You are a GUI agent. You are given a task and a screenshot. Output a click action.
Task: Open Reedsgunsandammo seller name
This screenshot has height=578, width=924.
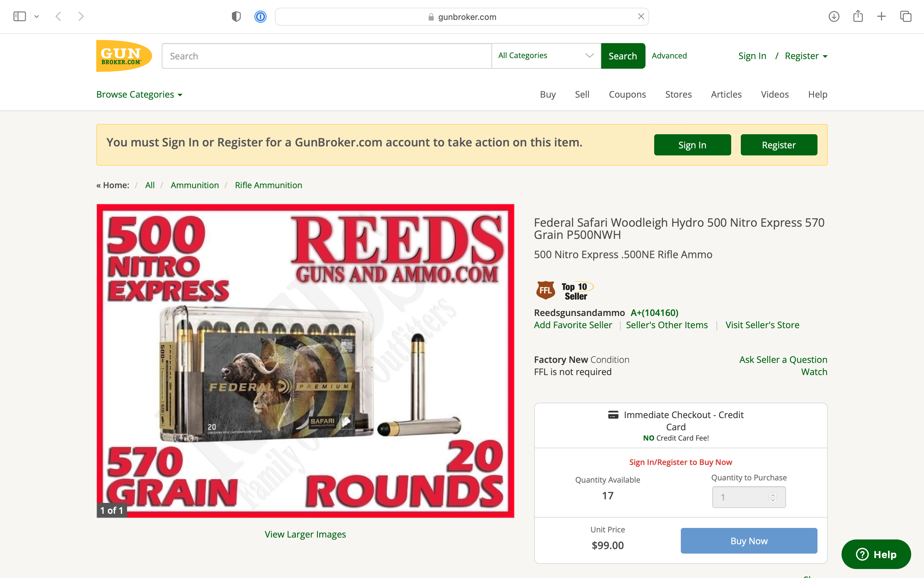click(579, 313)
